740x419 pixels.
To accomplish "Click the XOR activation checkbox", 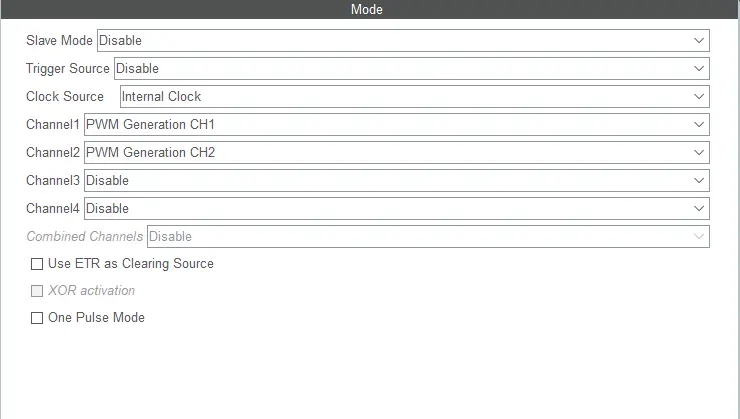I will (37, 291).
